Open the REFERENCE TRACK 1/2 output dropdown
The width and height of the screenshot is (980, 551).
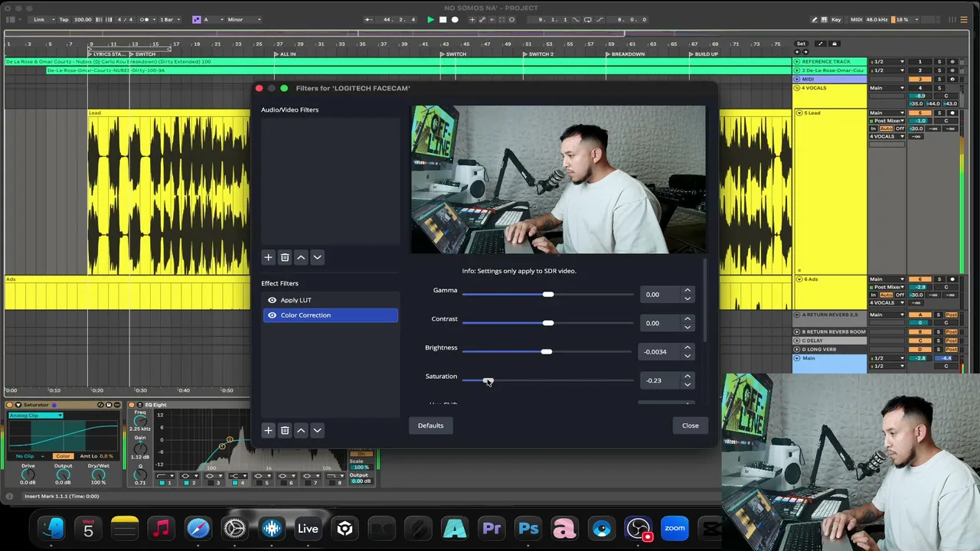coord(888,61)
